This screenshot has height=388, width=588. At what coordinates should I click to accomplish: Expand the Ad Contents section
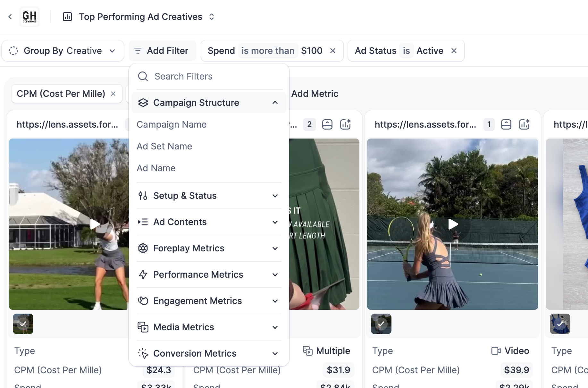click(x=209, y=222)
